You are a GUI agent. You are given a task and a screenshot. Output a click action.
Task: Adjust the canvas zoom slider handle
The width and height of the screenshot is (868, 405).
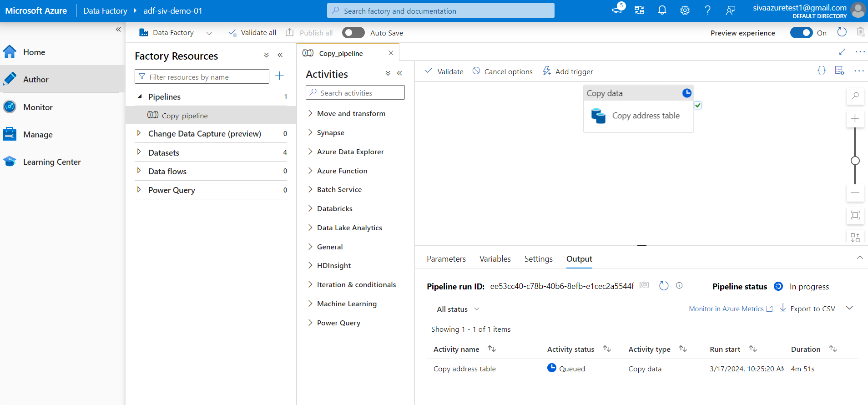855,161
